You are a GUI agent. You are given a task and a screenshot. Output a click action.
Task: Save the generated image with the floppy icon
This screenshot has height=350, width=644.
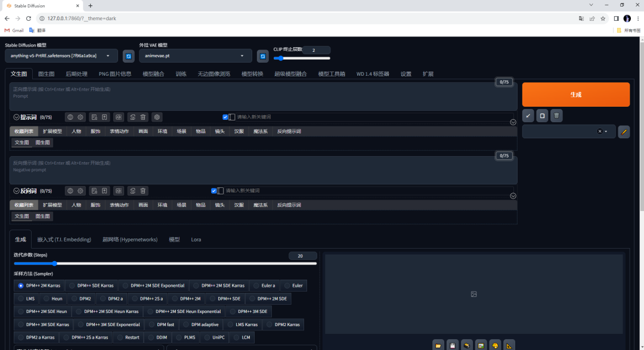452,345
